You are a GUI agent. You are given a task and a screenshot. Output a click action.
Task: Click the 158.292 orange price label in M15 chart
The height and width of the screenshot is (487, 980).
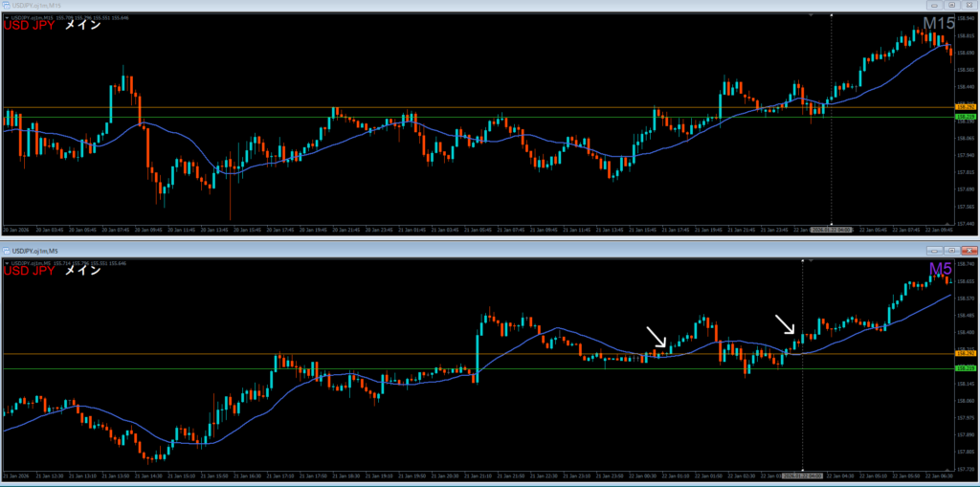[966, 107]
